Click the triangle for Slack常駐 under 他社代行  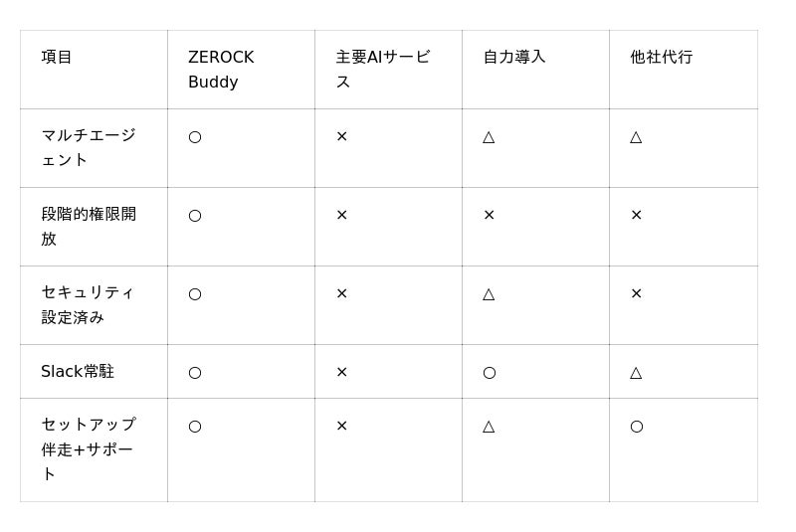coord(636,372)
